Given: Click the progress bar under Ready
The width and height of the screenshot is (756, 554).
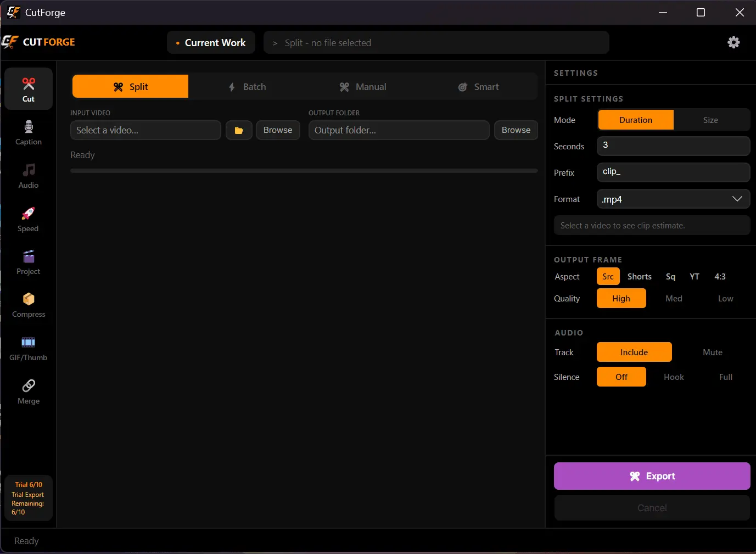Looking at the screenshot, I should pyautogui.click(x=304, y=171).
